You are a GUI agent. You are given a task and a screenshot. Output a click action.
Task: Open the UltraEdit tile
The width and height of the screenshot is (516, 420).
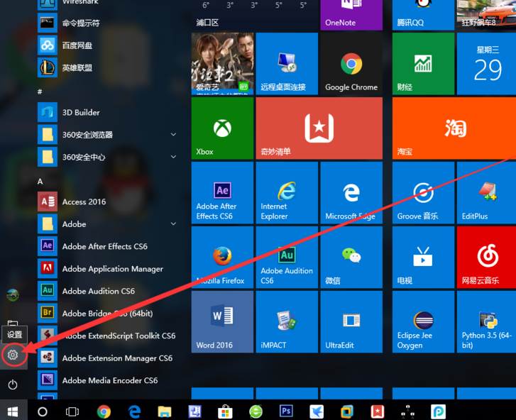(351, 321)
